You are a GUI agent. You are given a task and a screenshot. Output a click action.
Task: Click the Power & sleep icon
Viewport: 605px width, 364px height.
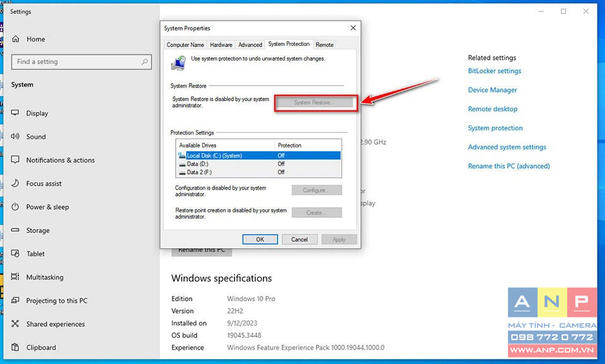[15, 207]
